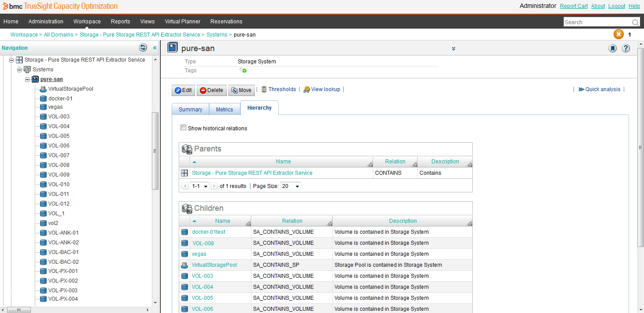This screenshot has height=313, width=644.
Task: Collapse the Systems tree node
Action: coord(19,70)
